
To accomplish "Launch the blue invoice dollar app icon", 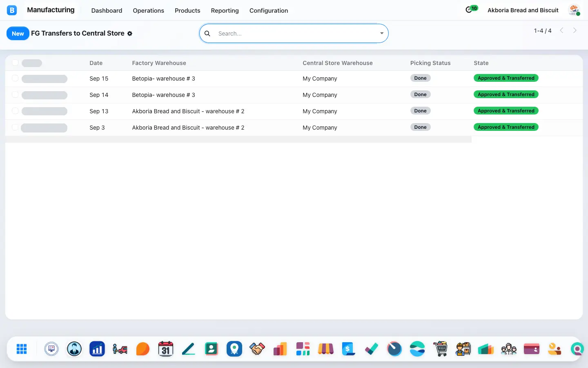I will pos(348,349).
